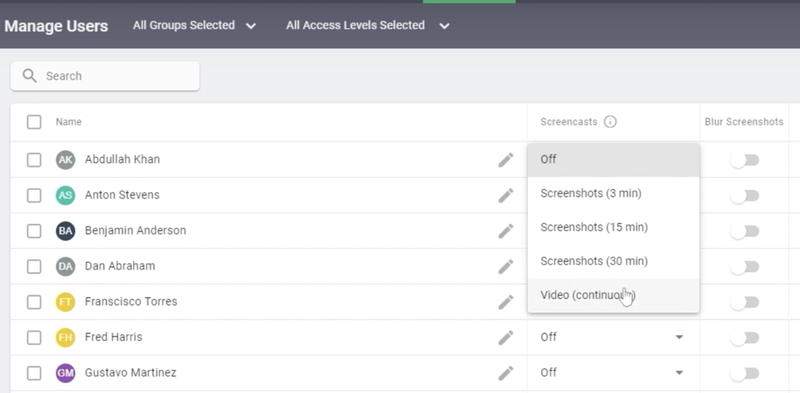The image size is (800, 393).
Task: Open the edit pencil for Benjamin Anderson
Action: (x=506, y=231)
